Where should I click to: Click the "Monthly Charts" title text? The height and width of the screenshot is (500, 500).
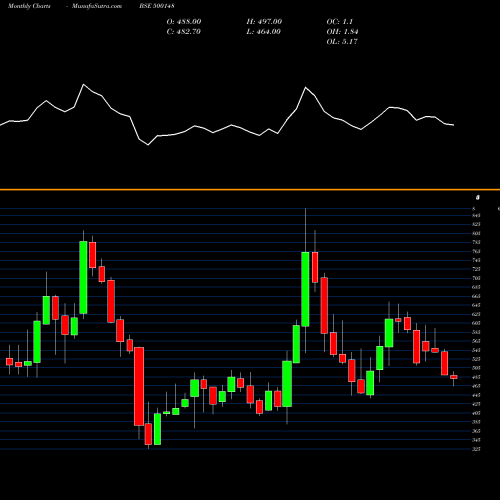click(29, 6)
